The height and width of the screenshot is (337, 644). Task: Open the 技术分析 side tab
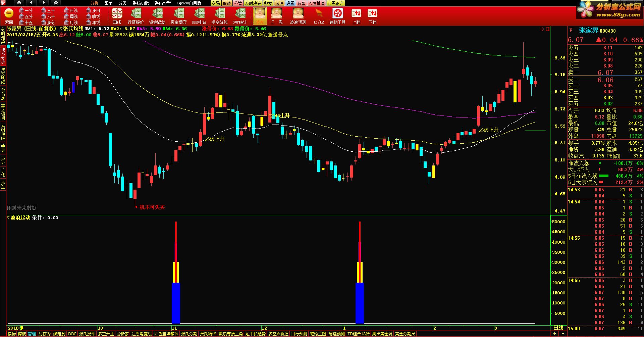[x=3, y=55]
